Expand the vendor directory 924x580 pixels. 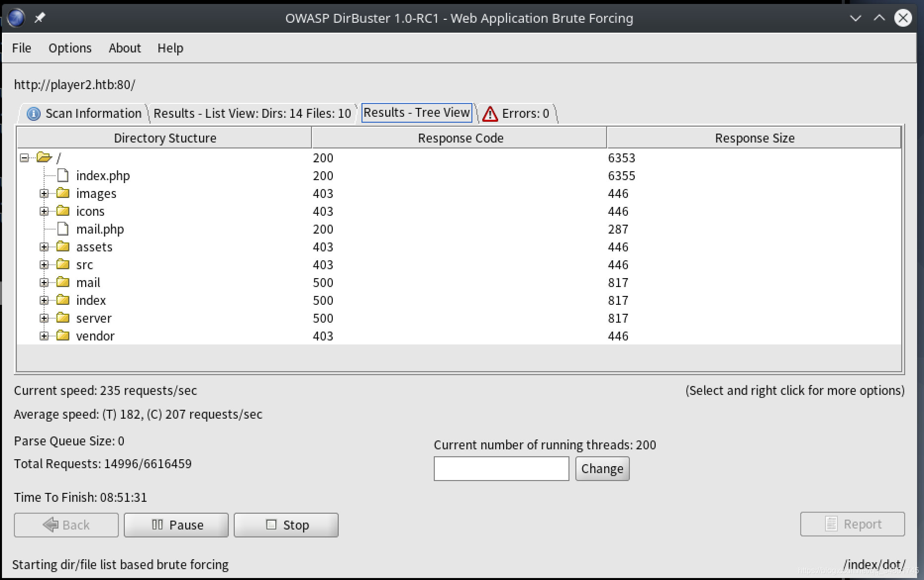point(44,336)
